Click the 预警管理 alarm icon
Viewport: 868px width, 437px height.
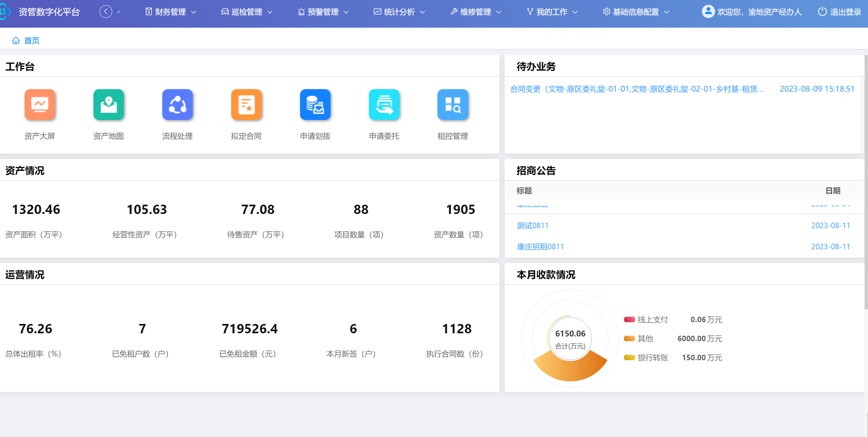click(x=301, y=12)
